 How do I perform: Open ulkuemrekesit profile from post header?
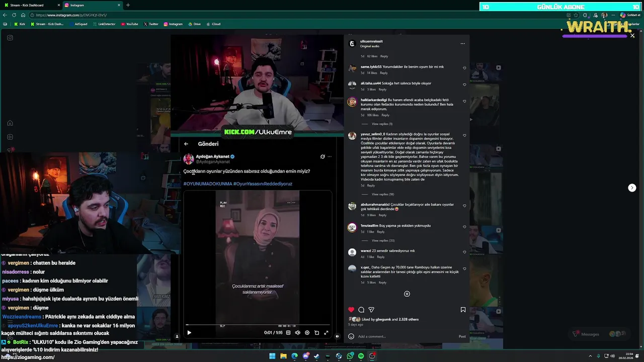pos(371,41)
